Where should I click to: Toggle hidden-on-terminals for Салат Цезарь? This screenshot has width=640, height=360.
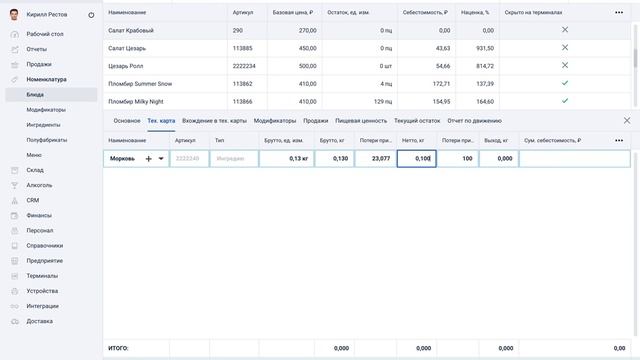(565, 48)
